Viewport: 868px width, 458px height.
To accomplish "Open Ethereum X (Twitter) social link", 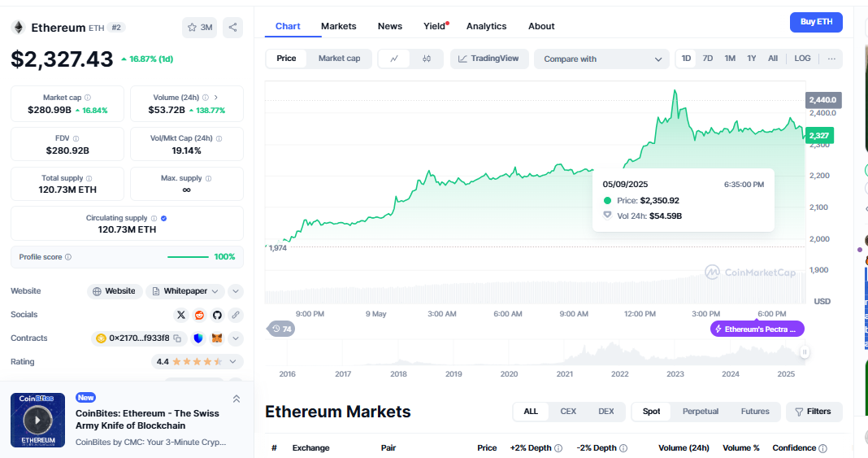I will [x=181, y=315].
